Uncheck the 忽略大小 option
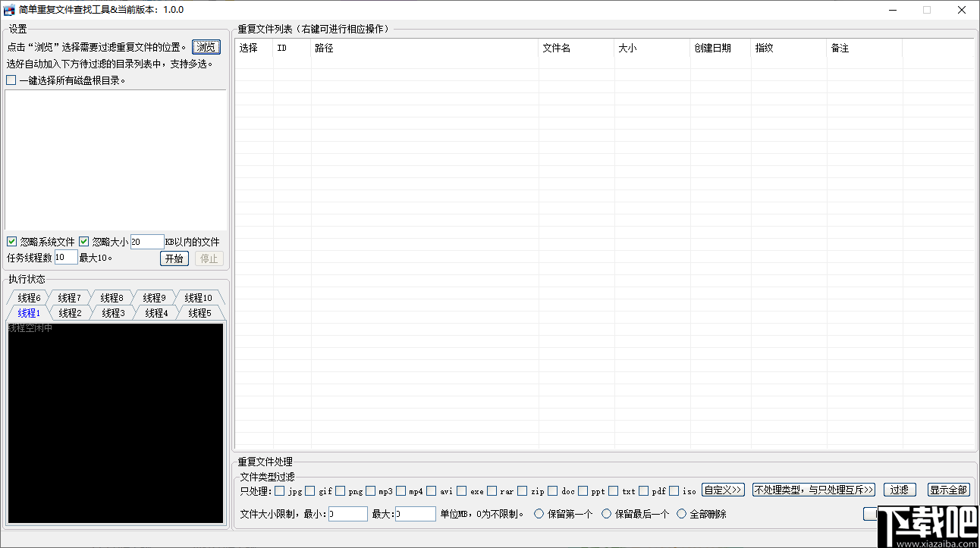Viewport: 980px width, 548px height. click(83, 241)
